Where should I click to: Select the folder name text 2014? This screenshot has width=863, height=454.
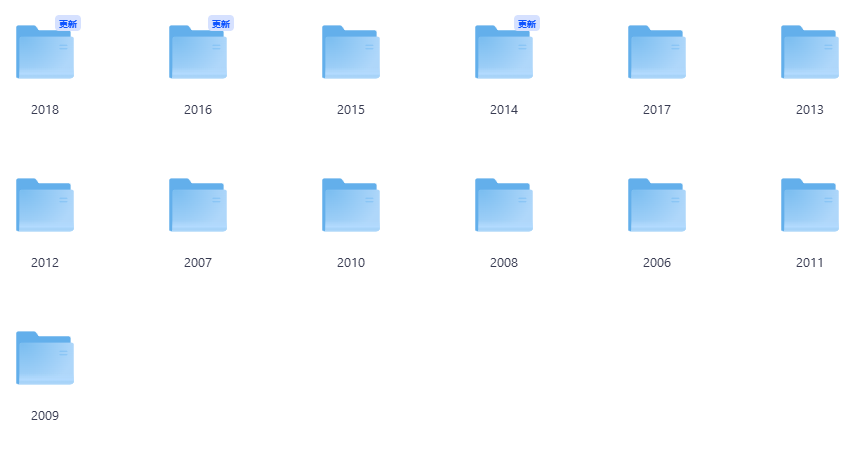coord(504,110)
